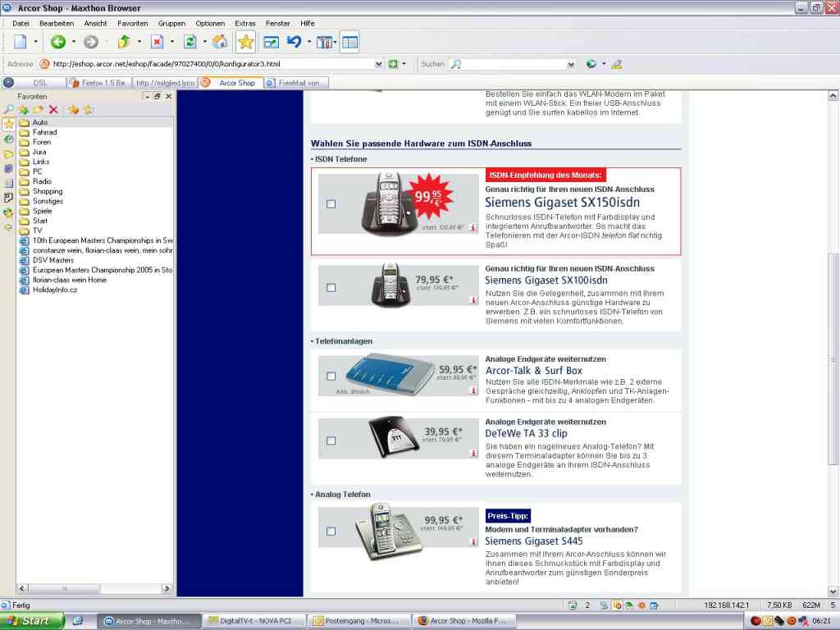
Task: Open the Bearbeiten menu
Action: (57, 24)
